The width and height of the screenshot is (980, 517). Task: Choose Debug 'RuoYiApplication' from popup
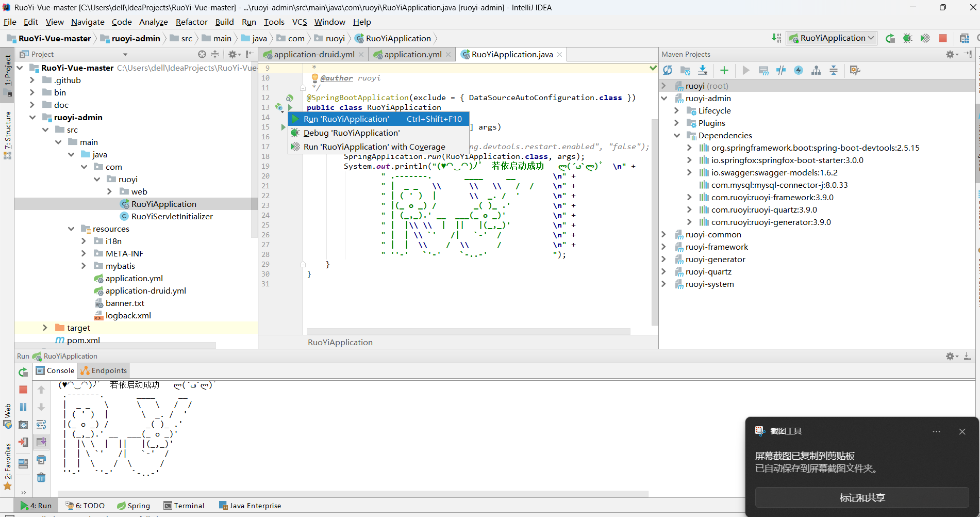[x=379, y=133]
